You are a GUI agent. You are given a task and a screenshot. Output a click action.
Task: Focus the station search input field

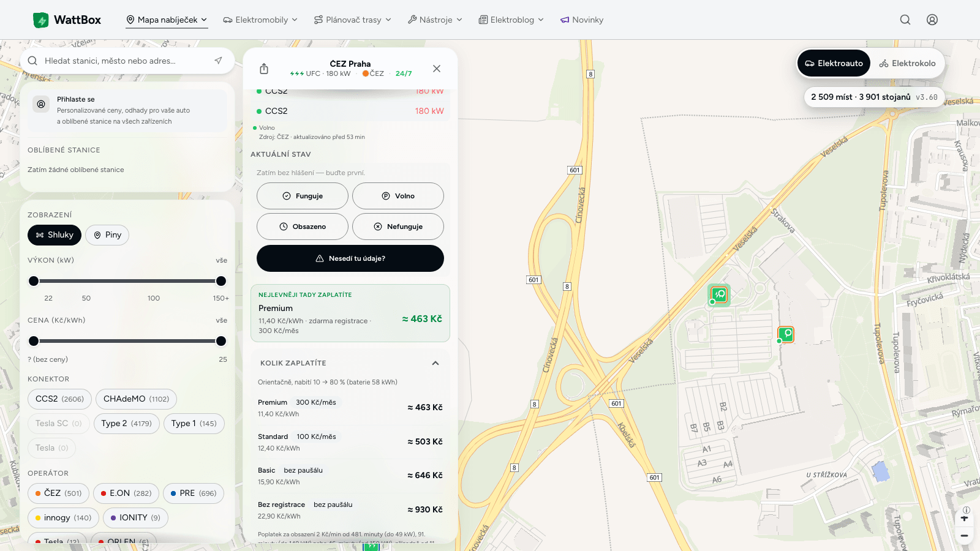click(126, 61)
